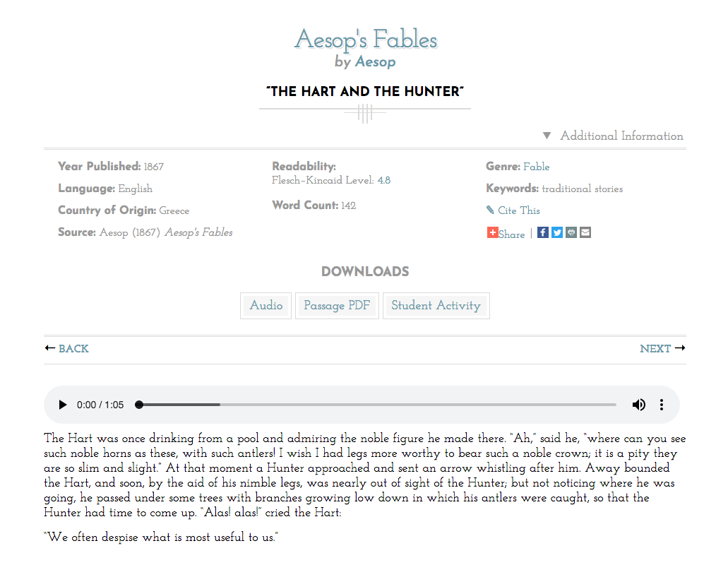The image size is (728, 565).
Task: Click the pencil Cite This icon
Action: tap(490, 210)
